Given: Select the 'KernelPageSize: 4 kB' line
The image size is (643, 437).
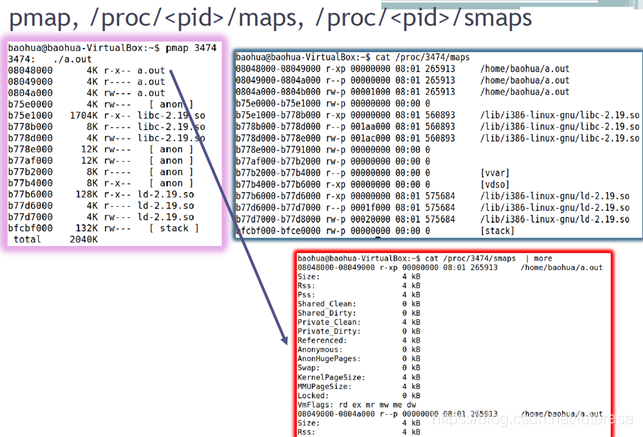Looking at the screenshot, I should point(359,377).
